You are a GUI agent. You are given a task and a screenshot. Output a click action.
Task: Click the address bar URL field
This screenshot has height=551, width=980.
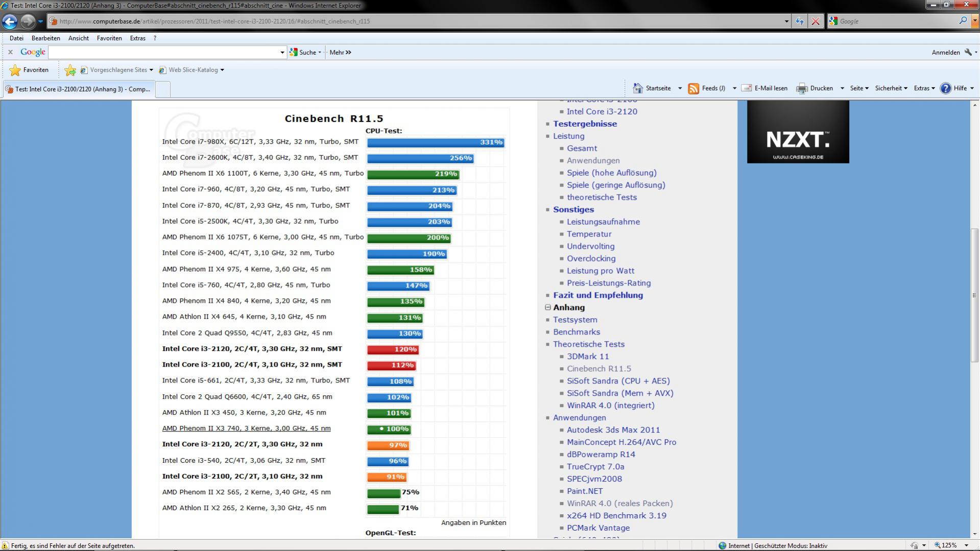click(419, 21)
